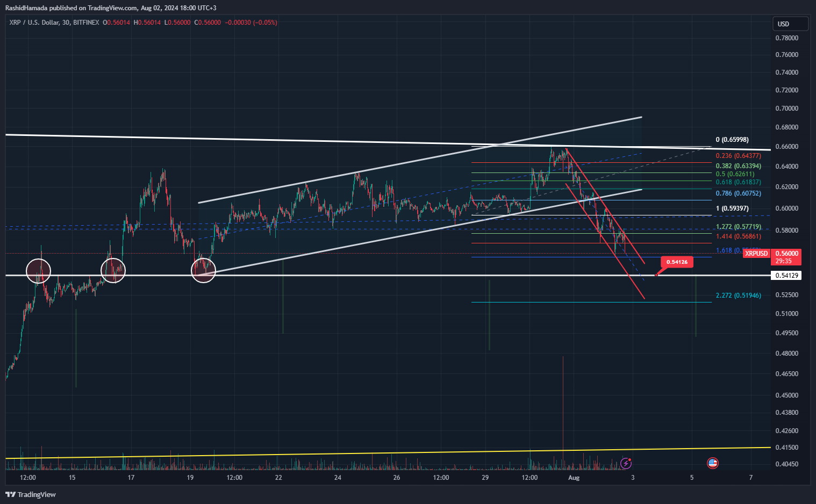Click 0.46500 on the price axis
Image resolution: width=816 pixels, height=504 pixels.
[786, 374]
